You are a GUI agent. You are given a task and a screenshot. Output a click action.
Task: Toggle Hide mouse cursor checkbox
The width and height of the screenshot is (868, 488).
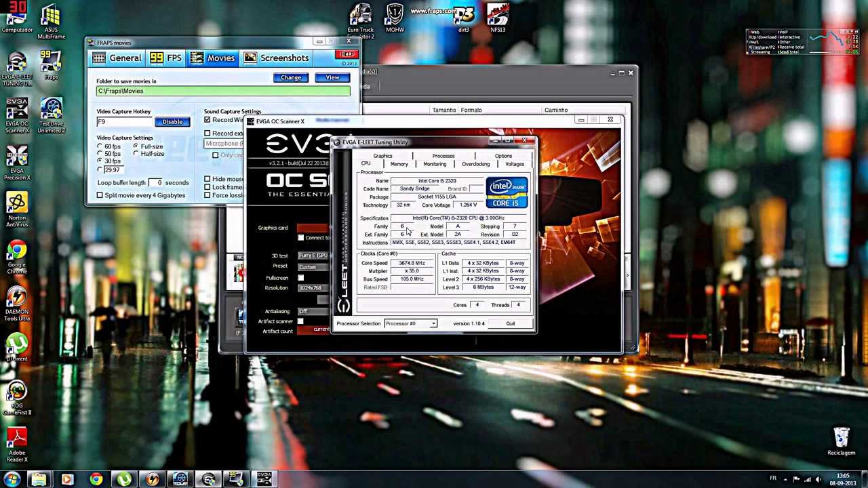tap(208, 179)
